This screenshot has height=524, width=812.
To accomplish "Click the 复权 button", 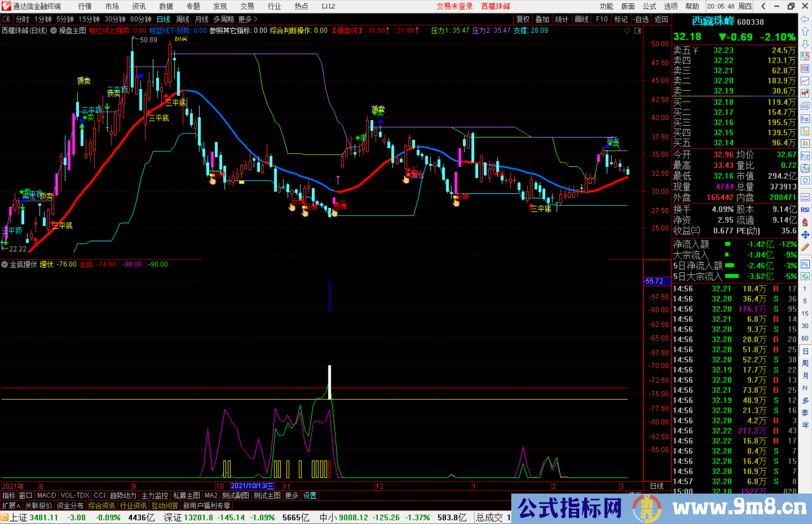I will pos(523,19).
